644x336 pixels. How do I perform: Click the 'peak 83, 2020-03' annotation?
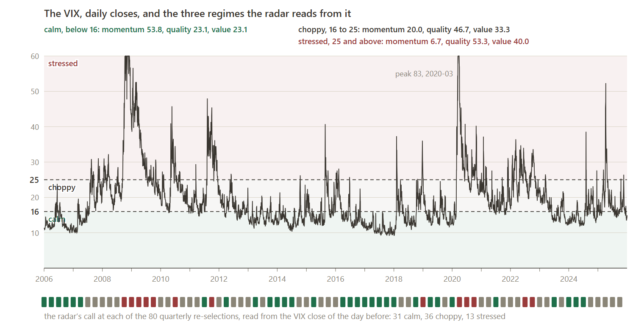click(x=424, y=74)
